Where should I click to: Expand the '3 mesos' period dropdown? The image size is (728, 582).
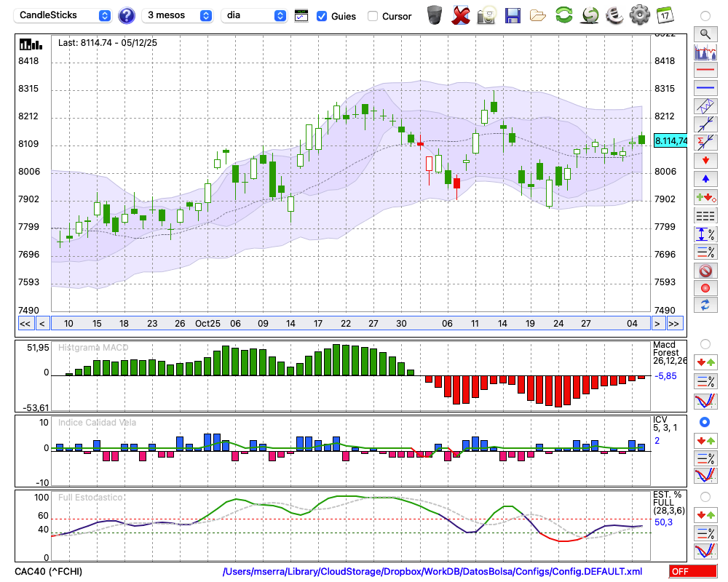(x=177, y=15)
